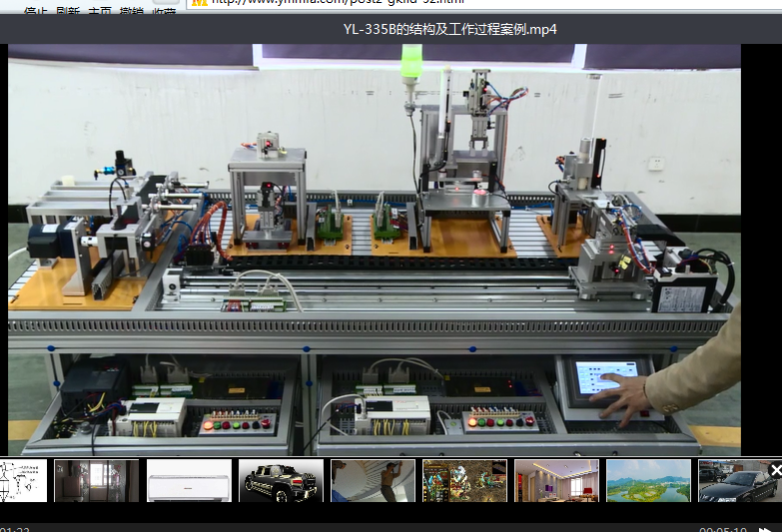Select the empty room doorway thumbnail

97,480
